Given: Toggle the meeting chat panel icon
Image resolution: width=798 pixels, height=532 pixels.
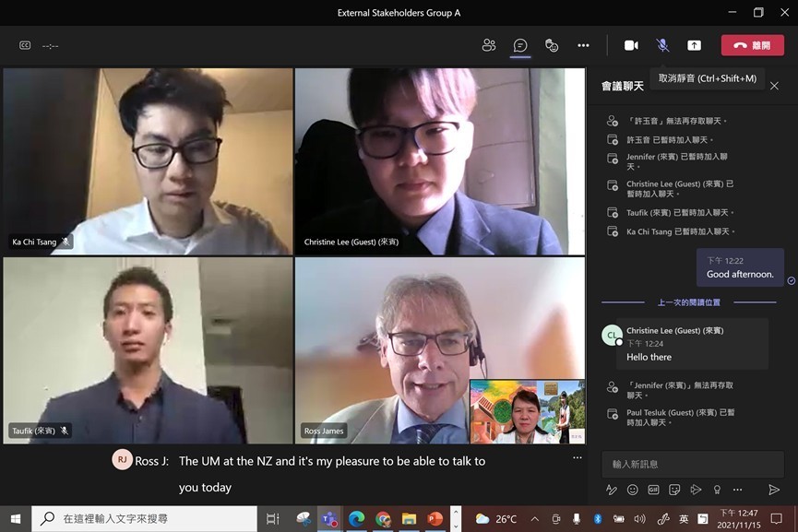Looking at the screenshot, I should [520, 45].
